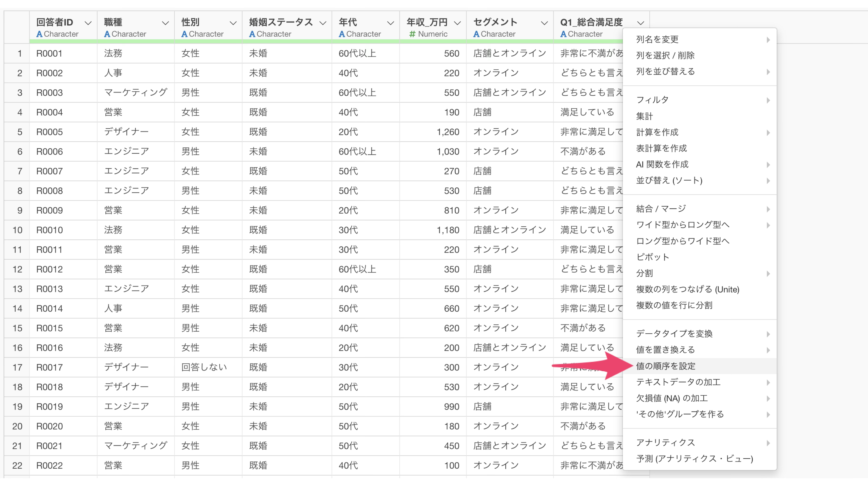Image resolution: width=868 pixels, height=486 pixels.
Task: Open 値を置き換える submenu
Action: pyautogui.click(x=700, y=350)
